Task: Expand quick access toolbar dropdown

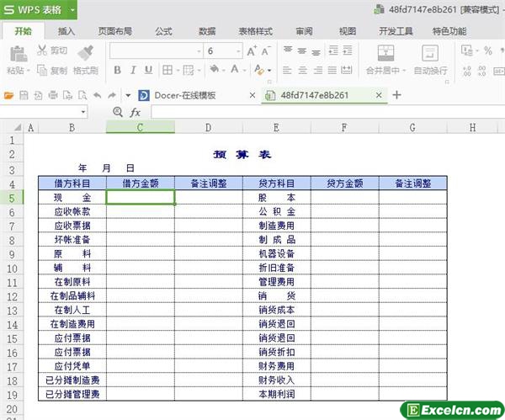Action: coord(128,95)
